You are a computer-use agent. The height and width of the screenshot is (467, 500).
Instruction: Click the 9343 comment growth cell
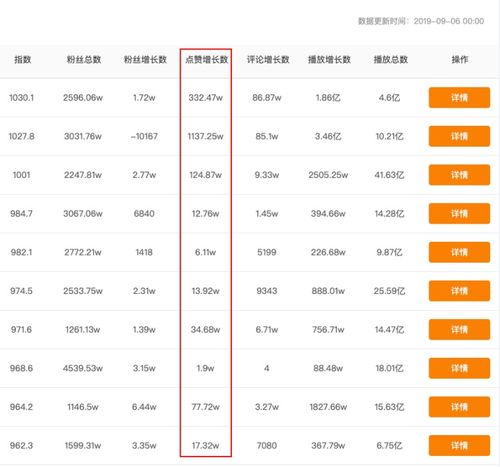(267, 291)
